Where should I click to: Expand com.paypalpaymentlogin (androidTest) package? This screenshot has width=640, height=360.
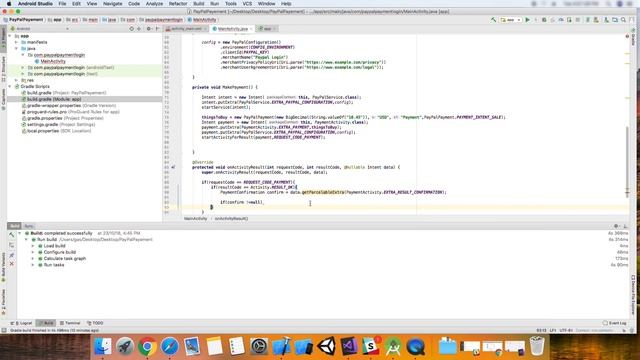(x=23, y=67)
